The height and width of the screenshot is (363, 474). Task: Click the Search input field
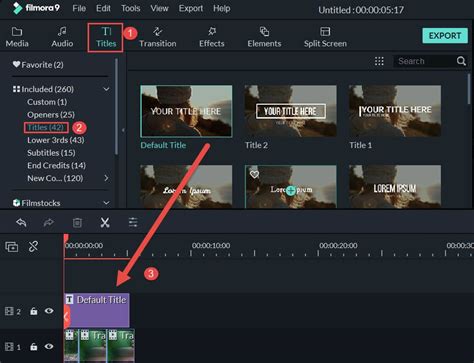click(x=424, y=61)
